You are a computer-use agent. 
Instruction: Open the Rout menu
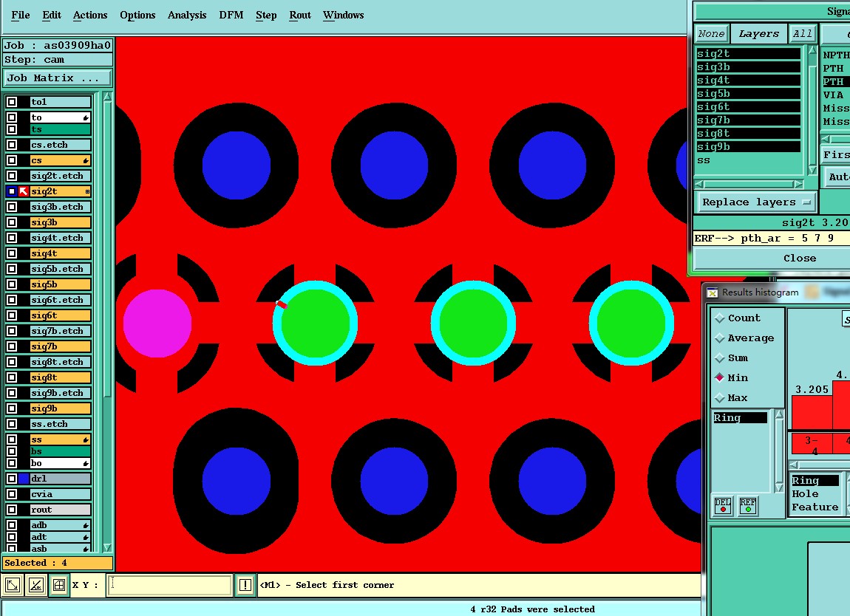coord(300,16)
